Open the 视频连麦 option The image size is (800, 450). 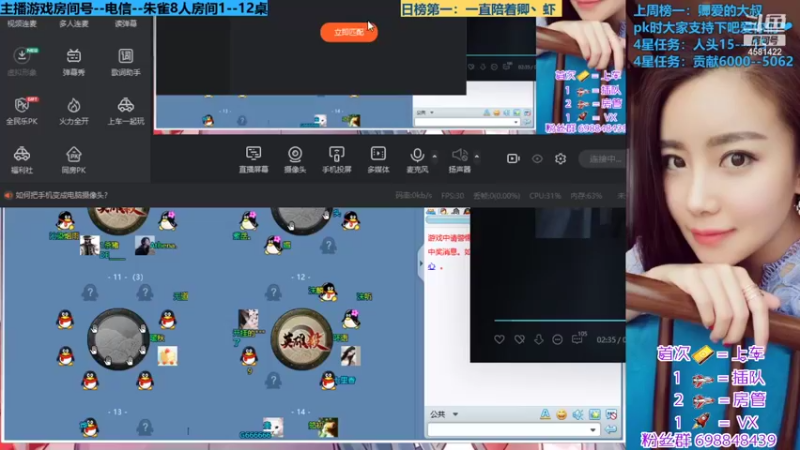(22, 23)
